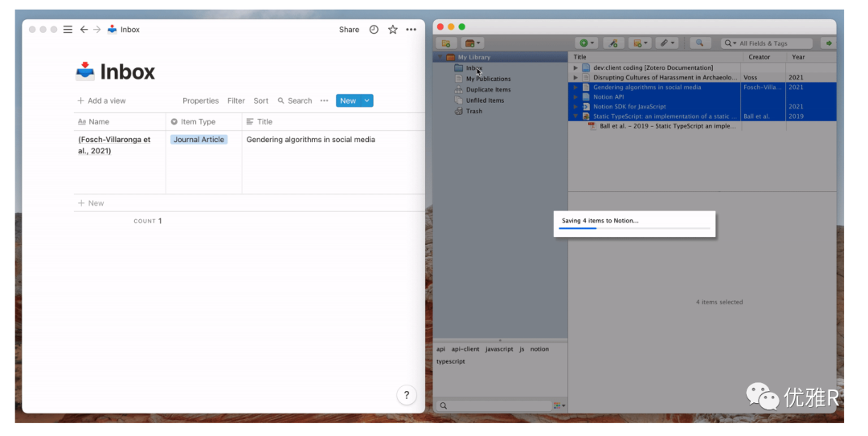Open Notion page history clock icon
The height and width of the screenshot is (436, 868).
[374, 30]
